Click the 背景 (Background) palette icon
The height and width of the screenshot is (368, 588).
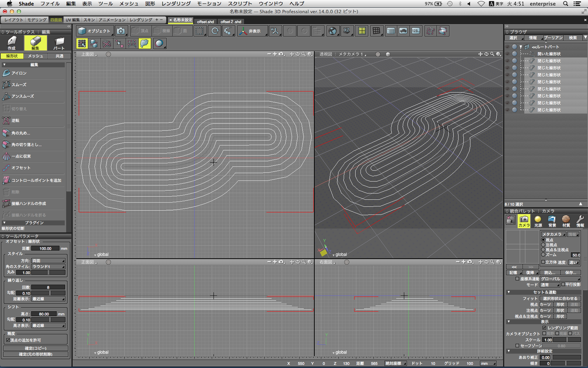pos(552,221)
